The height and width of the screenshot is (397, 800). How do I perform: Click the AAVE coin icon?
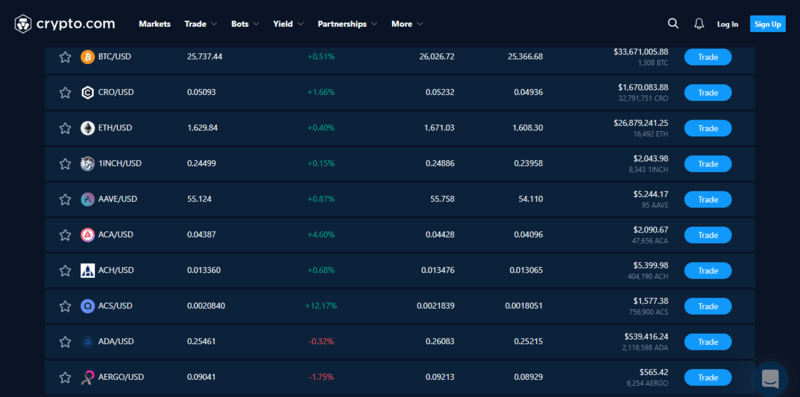(x=88, y=199)
